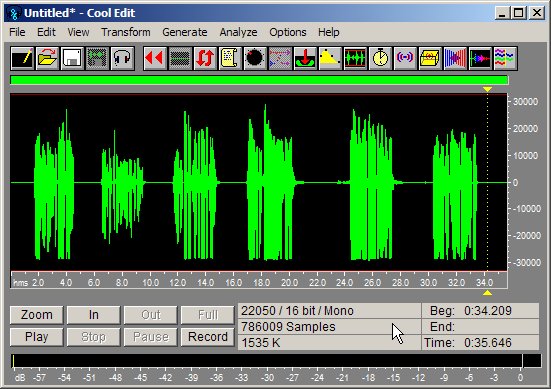Click the black round knob icon

pyautogui.click(x=255, y=58)
